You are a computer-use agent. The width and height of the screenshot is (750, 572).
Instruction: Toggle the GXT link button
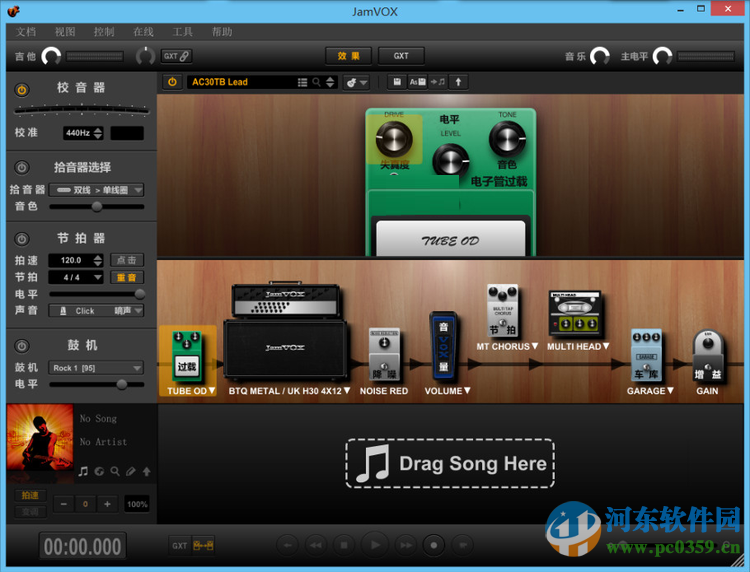click(x=176, y=56)
